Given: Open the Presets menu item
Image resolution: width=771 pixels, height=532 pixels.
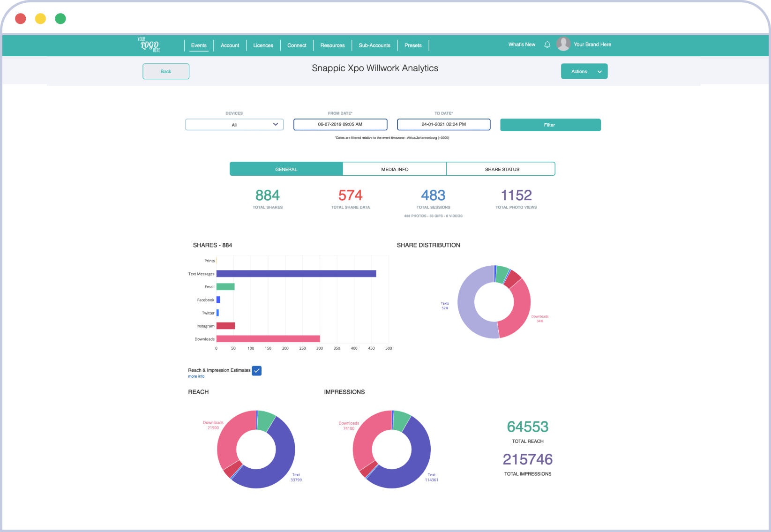Looking at the screenshot, I should (413, 45).
